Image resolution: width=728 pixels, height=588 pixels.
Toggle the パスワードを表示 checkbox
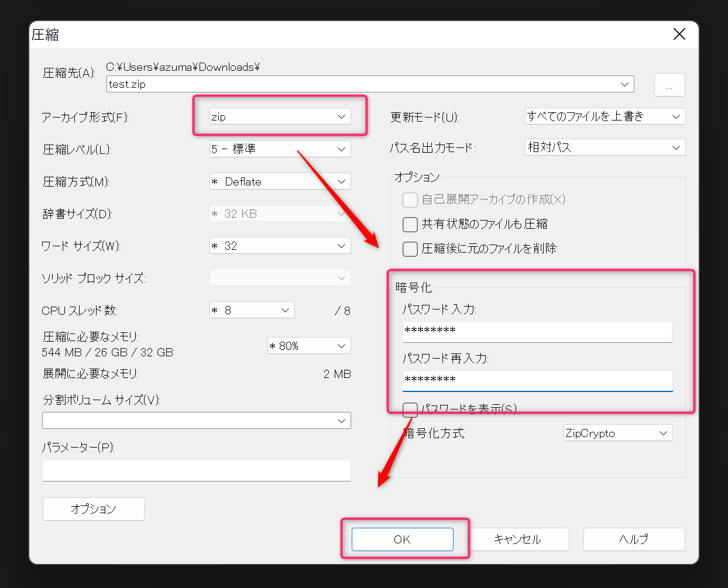(410, 409)
